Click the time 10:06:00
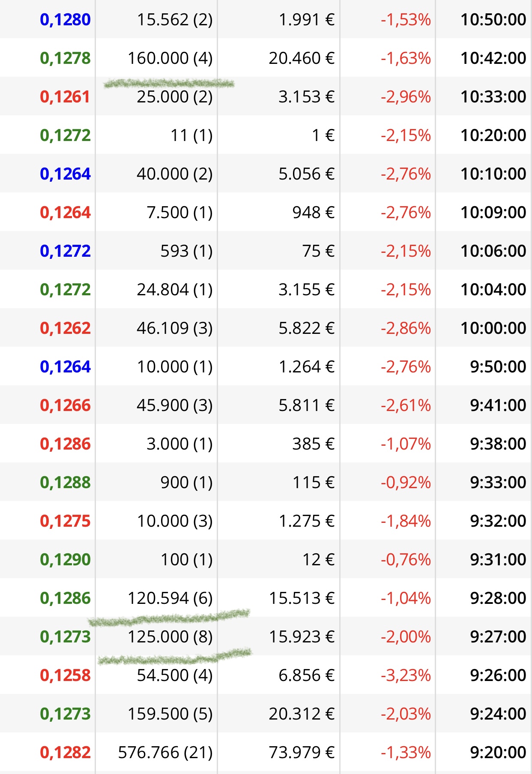Image resolution: width=532 pixels, height=774 pixels. (x=493, y=251)
